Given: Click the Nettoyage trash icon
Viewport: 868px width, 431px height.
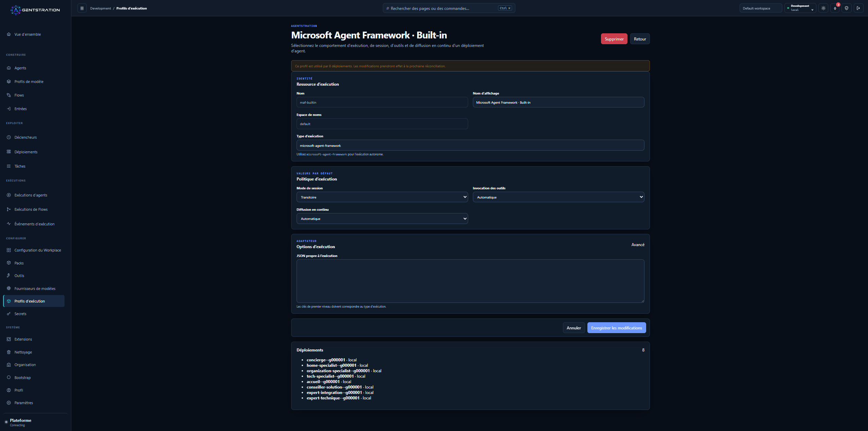Looking at the screenshot, I should [9, 352].
